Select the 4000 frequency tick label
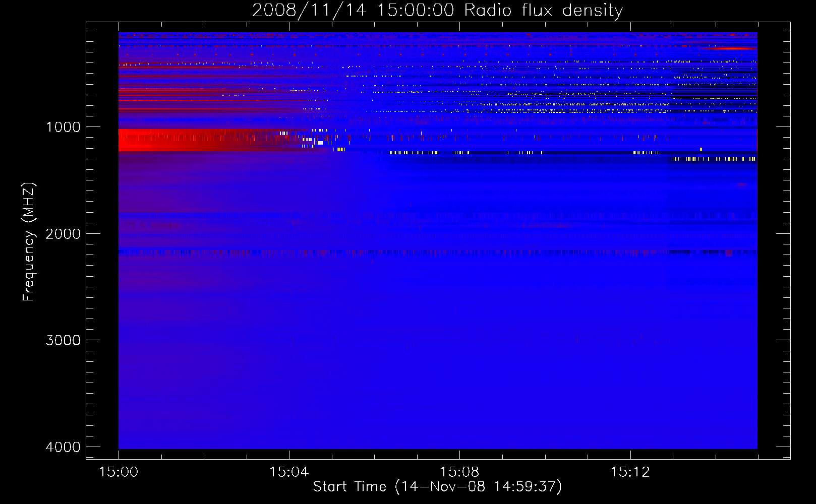 click(x=63, y=447)
